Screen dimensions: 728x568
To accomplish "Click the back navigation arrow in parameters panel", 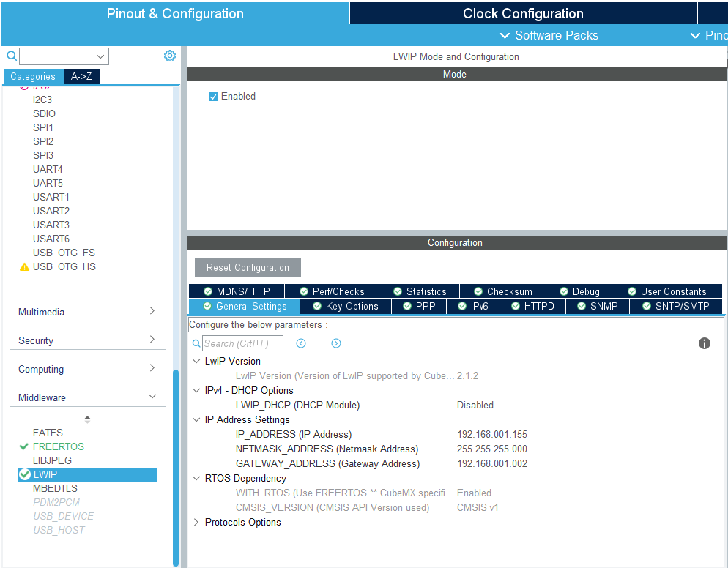I will 301,343.
